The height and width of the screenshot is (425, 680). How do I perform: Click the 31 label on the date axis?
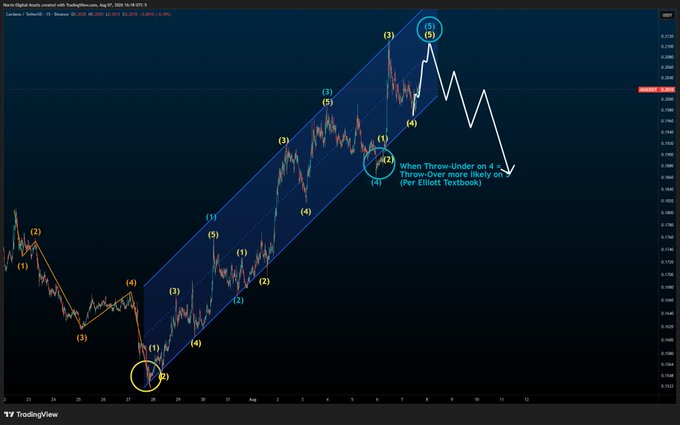[x=228, y=399]
